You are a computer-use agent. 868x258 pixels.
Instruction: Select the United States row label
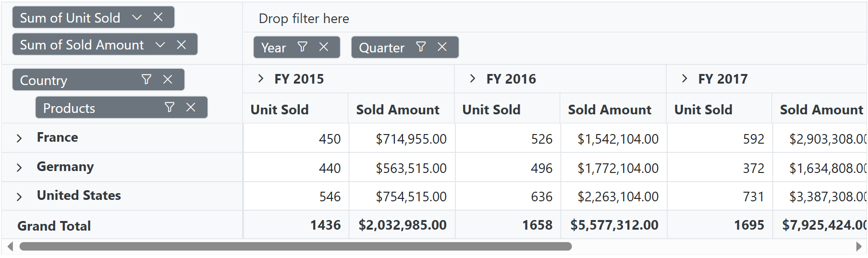[x=79, y=195]
